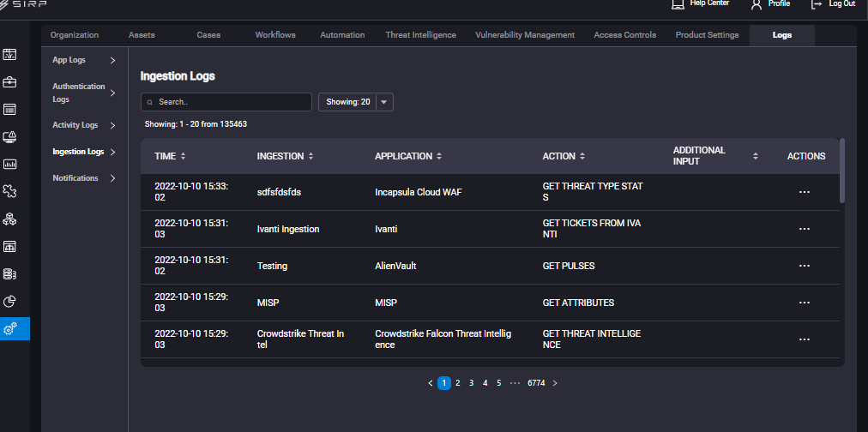The image size is (868, 432).
Task: Go to page 3
Action: pos(471,383)
